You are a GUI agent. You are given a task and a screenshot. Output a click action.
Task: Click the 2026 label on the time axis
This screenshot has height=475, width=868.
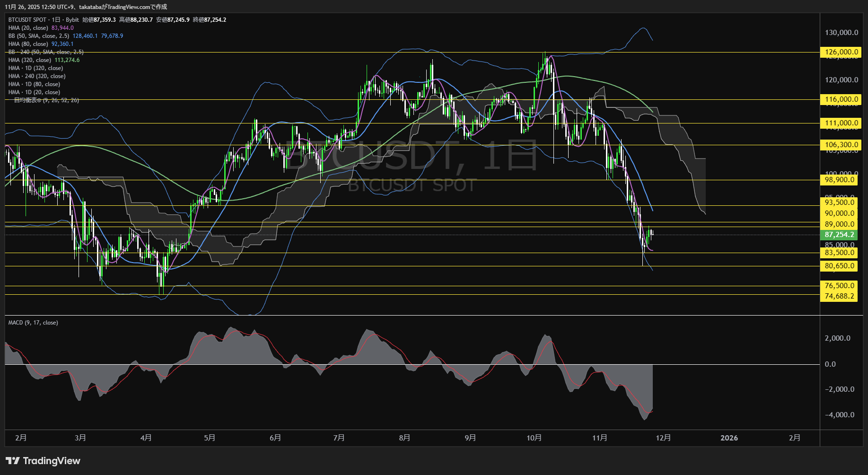(729, 438)
